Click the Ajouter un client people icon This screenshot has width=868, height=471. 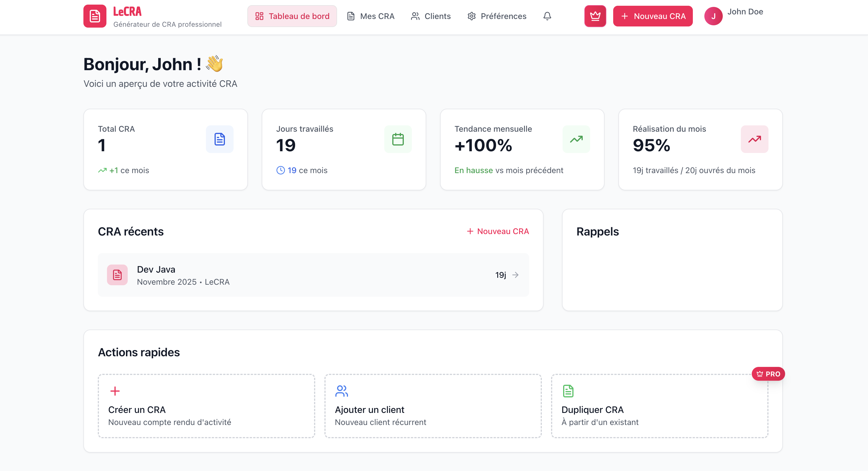[x=341, y=391]
